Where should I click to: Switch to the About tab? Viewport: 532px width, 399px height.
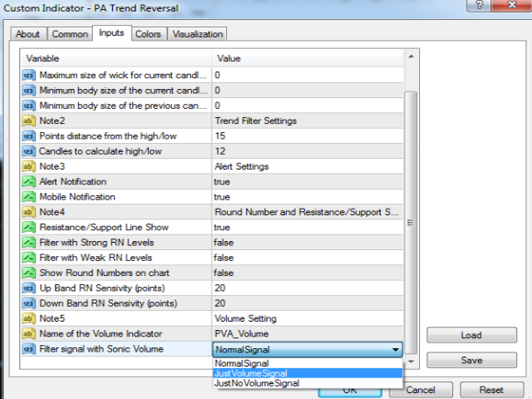(28, 34)
